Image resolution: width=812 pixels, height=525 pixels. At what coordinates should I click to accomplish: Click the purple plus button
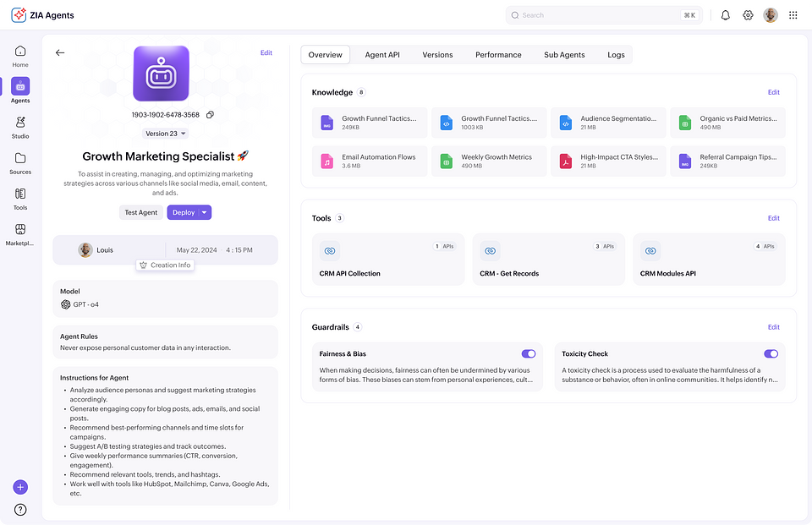(20, 487)
